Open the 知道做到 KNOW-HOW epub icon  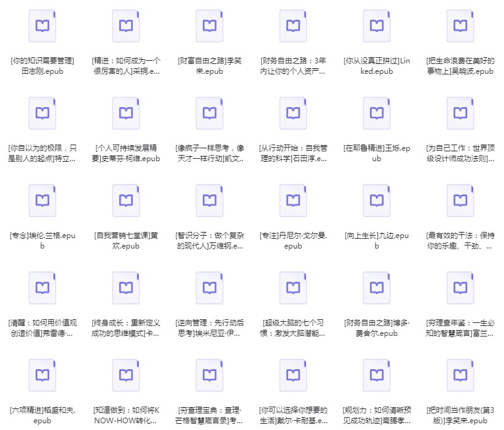tap(126, 375)
